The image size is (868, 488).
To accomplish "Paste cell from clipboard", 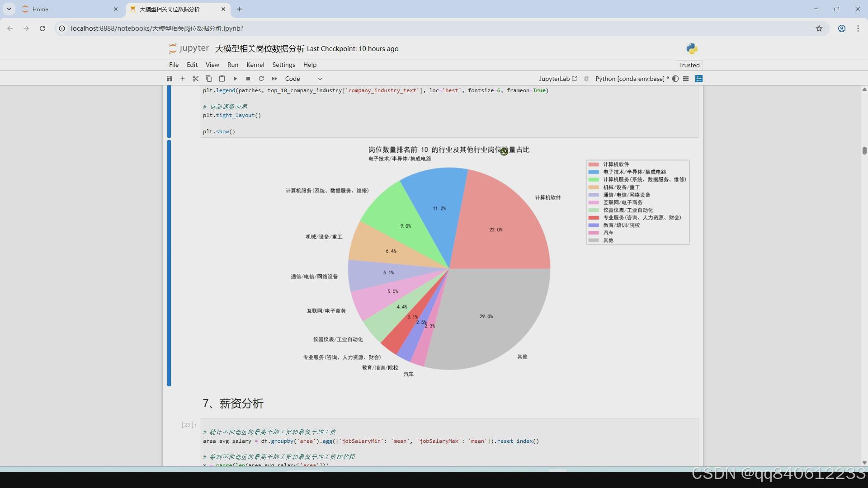I will tap(222, 79).
